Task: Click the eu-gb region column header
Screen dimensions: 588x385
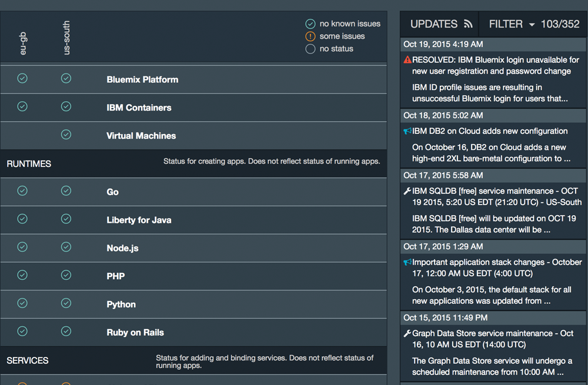Action: coord(24,43)
